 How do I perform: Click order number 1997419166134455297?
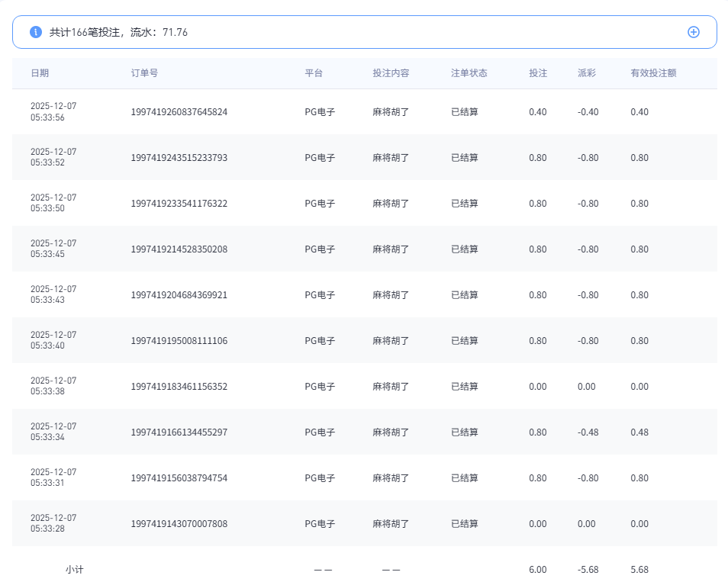point(179,432)
